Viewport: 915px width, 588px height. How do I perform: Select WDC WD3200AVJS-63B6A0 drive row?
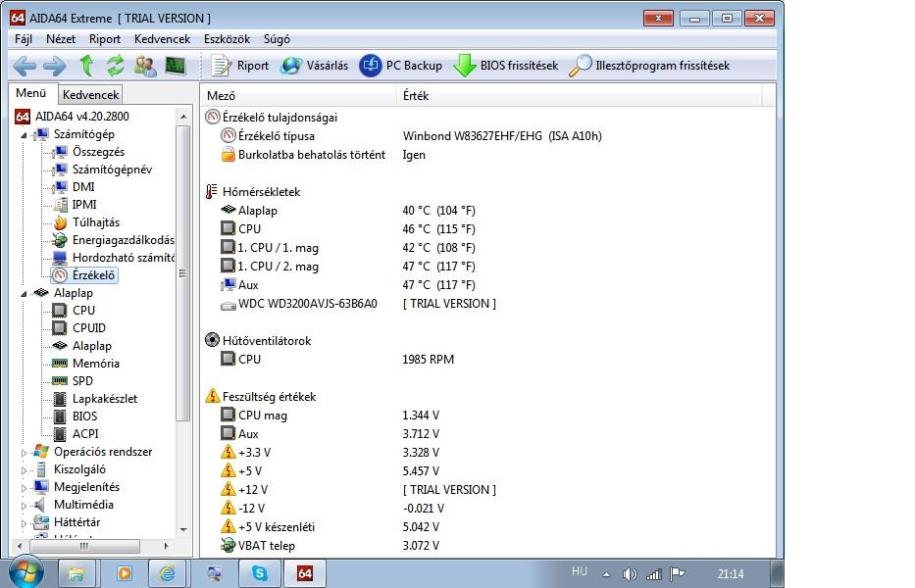click(x=358, y=304)
